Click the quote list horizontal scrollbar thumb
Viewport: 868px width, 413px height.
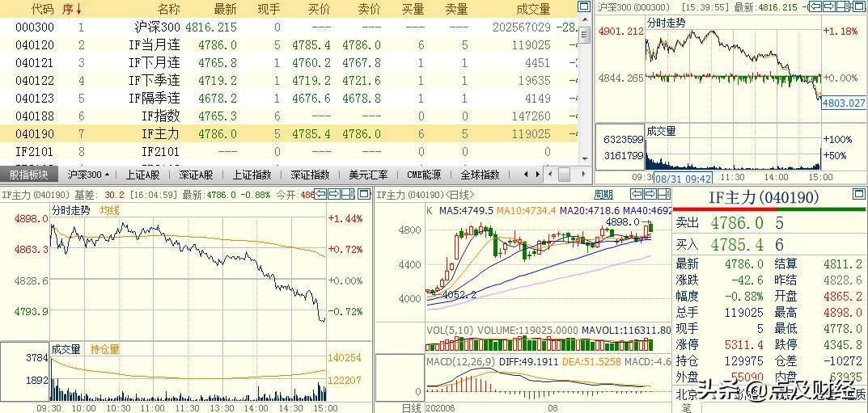564,175
